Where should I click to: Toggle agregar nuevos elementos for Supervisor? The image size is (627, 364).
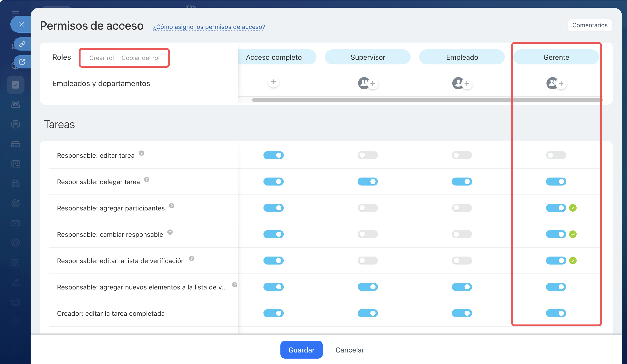tap(368, 287)
